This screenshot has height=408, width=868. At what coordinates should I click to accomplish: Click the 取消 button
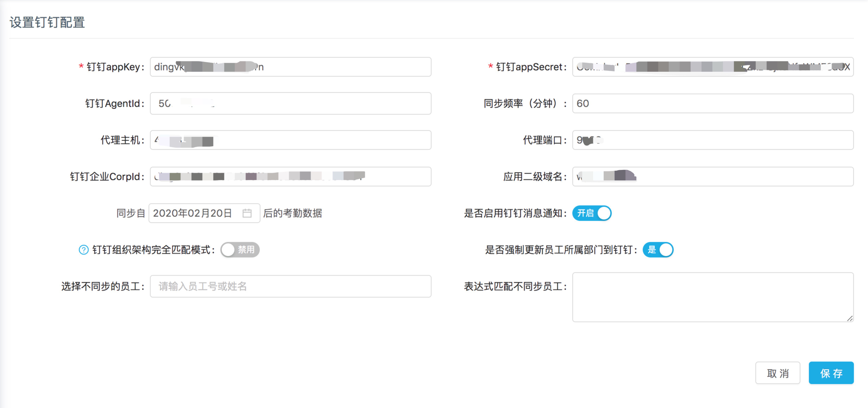[778, 373]
